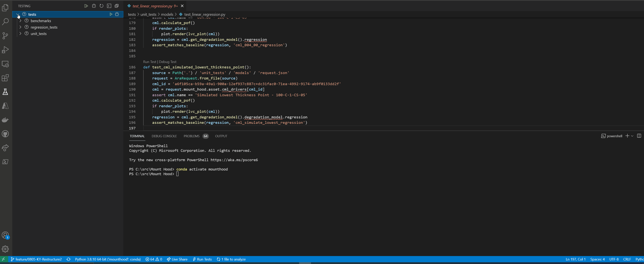This screenshot has width=644, height=264.
Task: Expand the benchmarks test node
Action: click(x=20, y=21)
